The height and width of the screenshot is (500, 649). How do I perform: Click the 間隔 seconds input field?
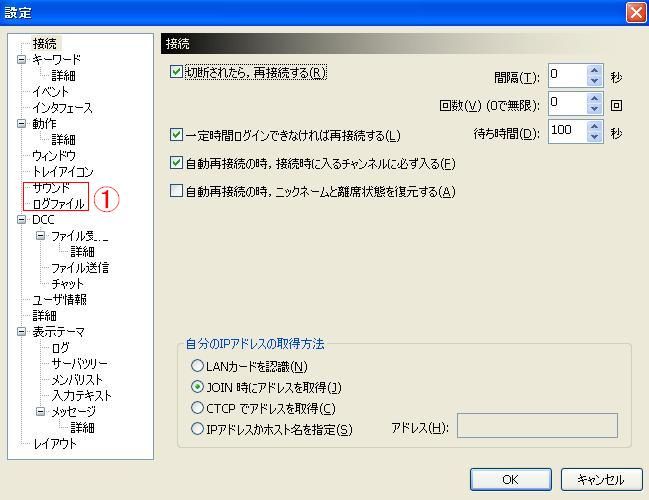(x=568, y=75)
